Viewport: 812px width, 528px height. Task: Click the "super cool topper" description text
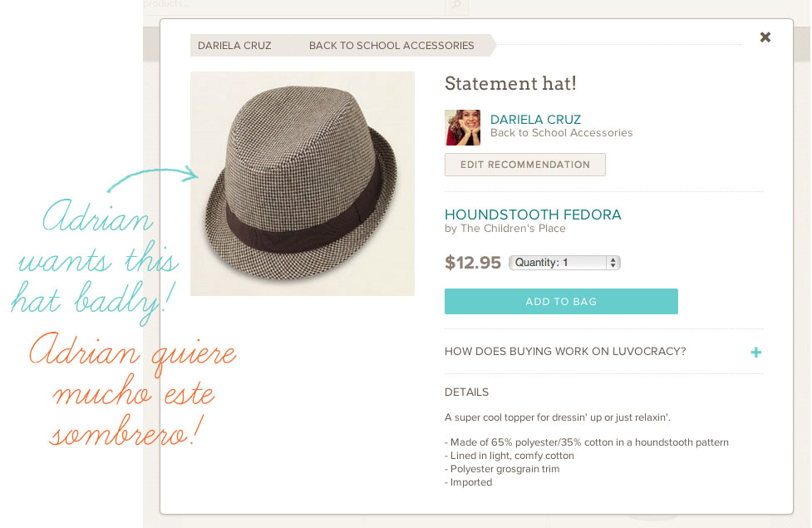point(557,417)
